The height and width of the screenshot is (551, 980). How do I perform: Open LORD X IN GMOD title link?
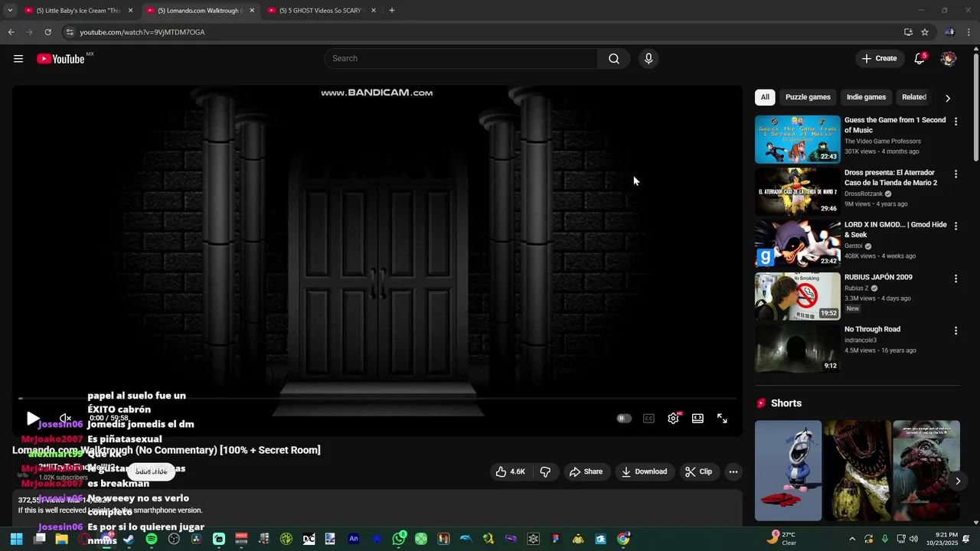coord(896,230)
